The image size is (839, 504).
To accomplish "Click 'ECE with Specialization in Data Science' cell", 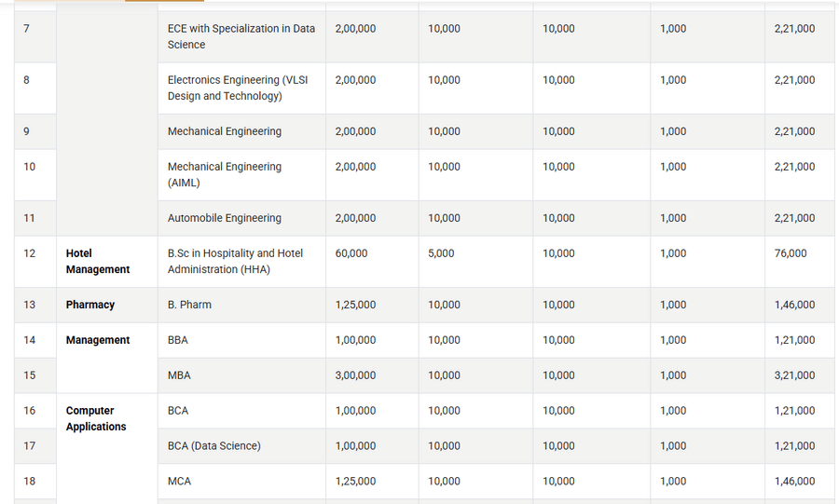I will 241,36.
